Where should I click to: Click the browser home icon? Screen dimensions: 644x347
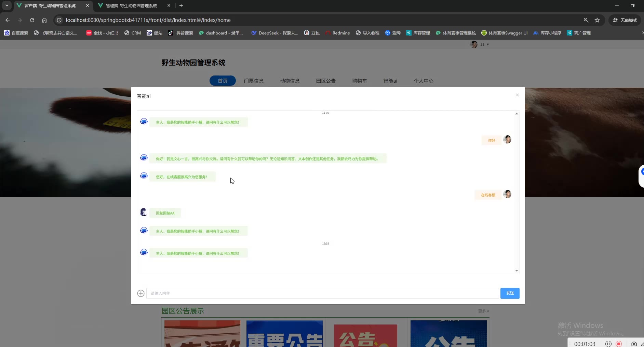tap(44, 20)
